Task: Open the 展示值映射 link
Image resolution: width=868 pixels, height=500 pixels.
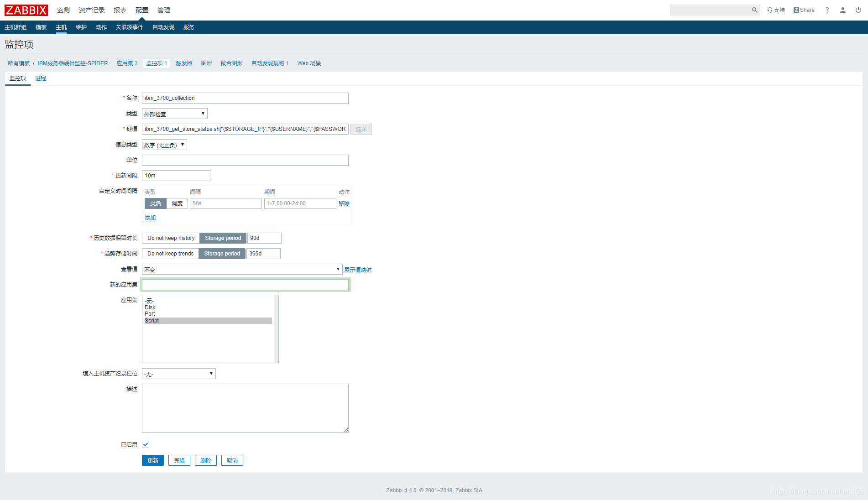Action: pos(358,270)
